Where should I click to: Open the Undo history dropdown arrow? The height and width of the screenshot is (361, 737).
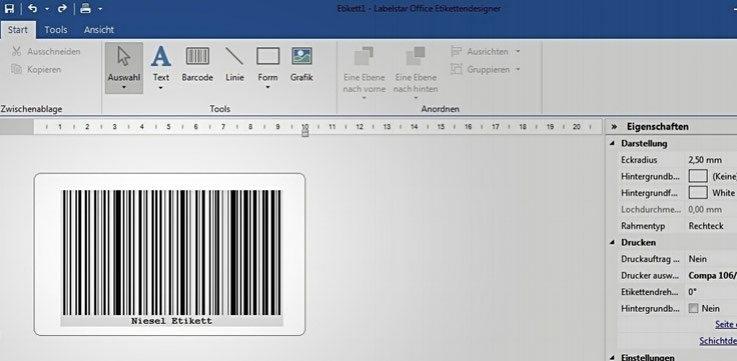click(x=47, y=9)
